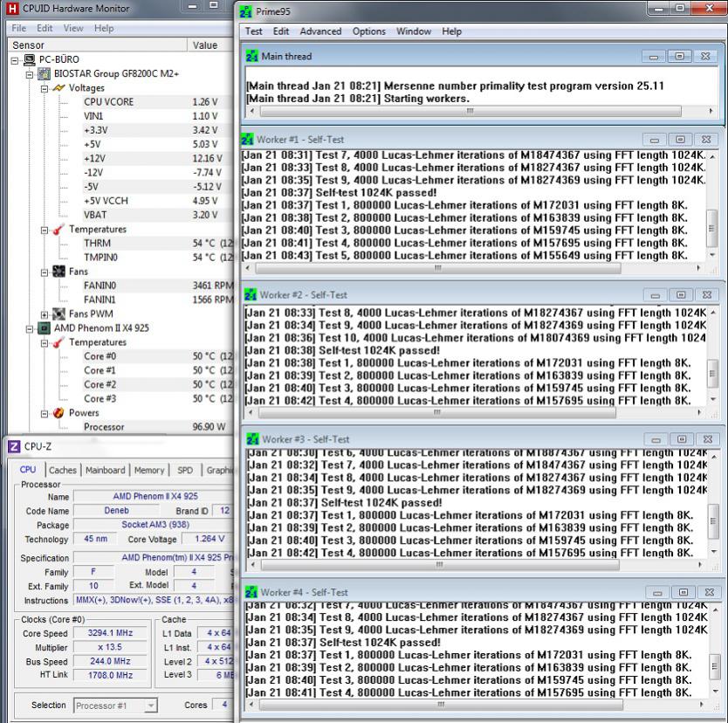Open Hardware Monitor View menu
Image resolution: width=728 pixels, height=723 pixels.
73,28
